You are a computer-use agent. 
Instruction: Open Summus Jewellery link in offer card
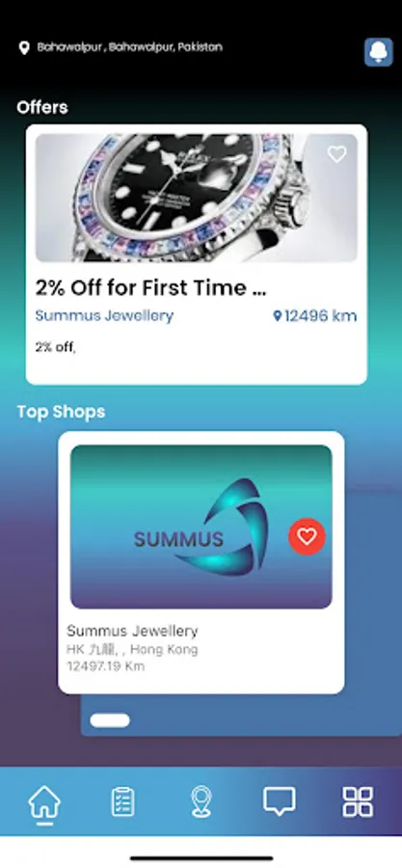(x=104, y=315)
